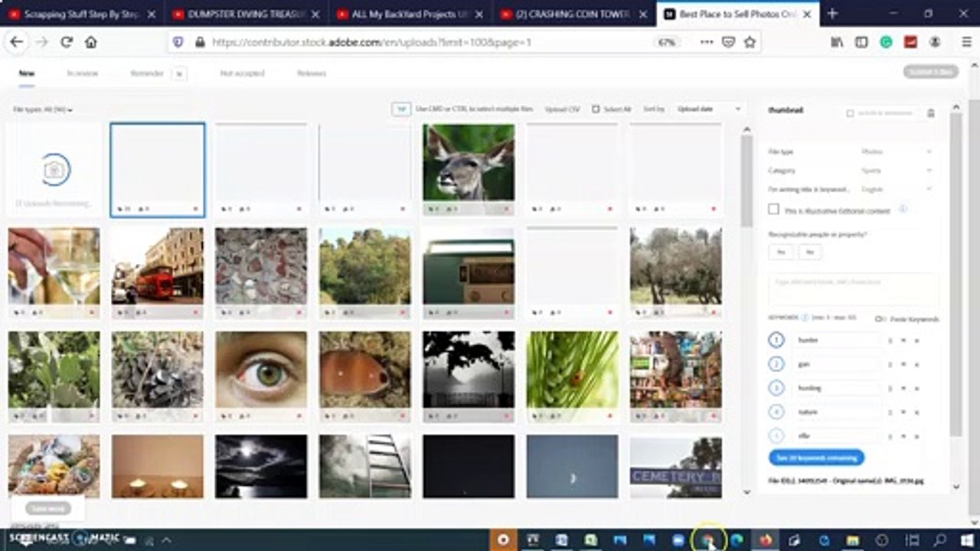Click the details panel vertical scrollbar
Viewport: 980px width, 551px height.
(955, 275)
